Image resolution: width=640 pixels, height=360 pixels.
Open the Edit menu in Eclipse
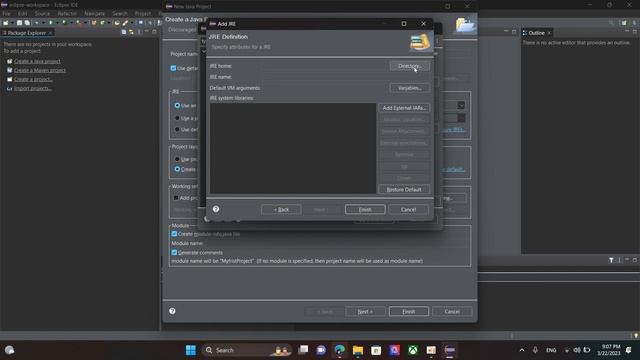click(x=22, y=13)
